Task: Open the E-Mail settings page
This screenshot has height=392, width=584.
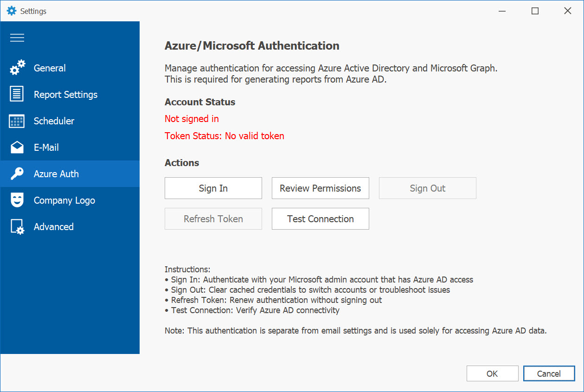Action: tap(46, 148)
